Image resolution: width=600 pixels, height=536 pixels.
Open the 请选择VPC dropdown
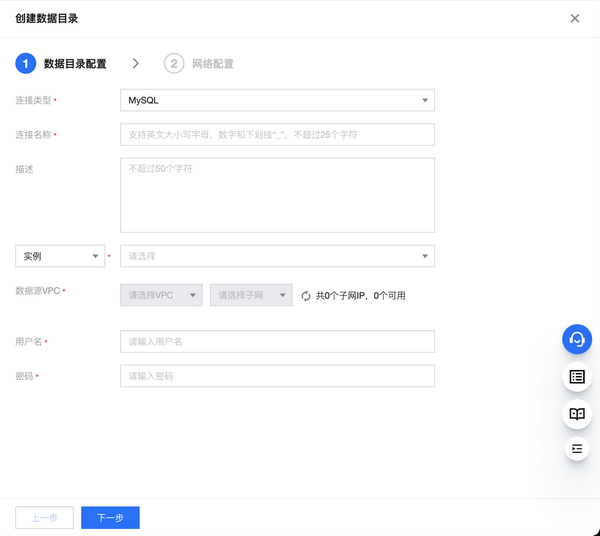(x=161, y=295)
